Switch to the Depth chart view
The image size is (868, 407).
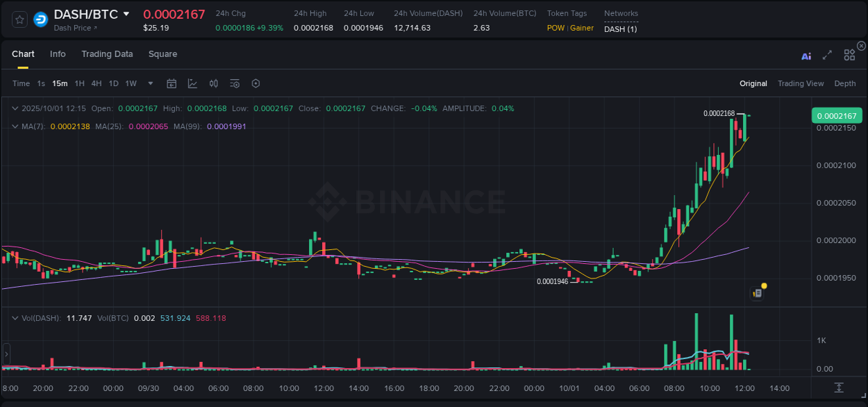pyautogui.click(x=844, y=83)
